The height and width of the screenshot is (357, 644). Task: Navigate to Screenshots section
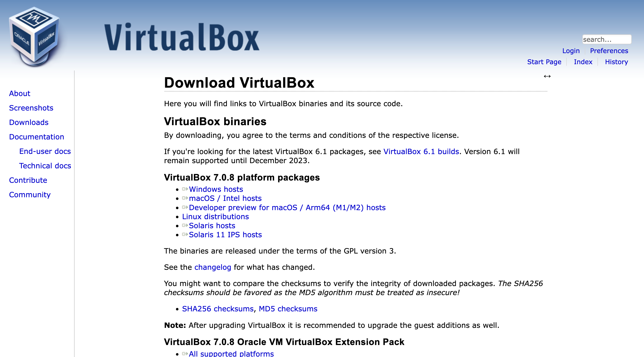click(x=31, y=108)
